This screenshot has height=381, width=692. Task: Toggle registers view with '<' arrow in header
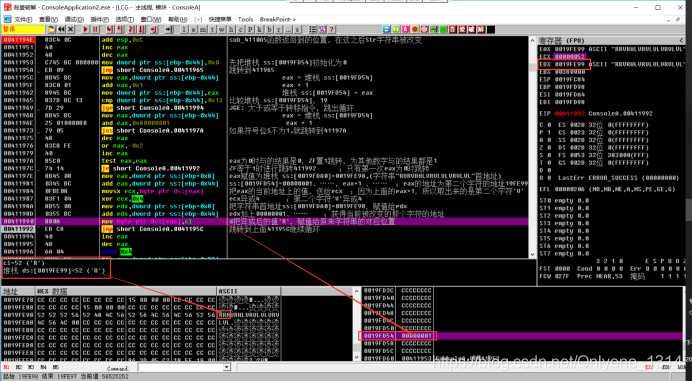click(x=681, y=40)
